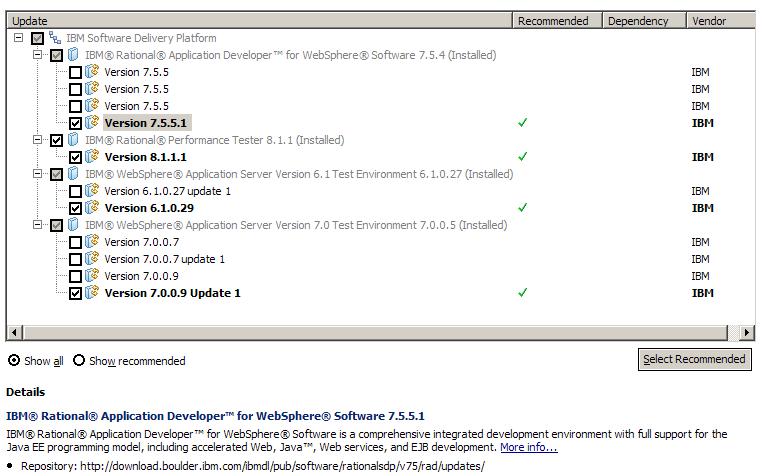The image size is (765, 476).
Task: Click the horizontal scrollbar right arrow
Action: (x=746, y=333)
